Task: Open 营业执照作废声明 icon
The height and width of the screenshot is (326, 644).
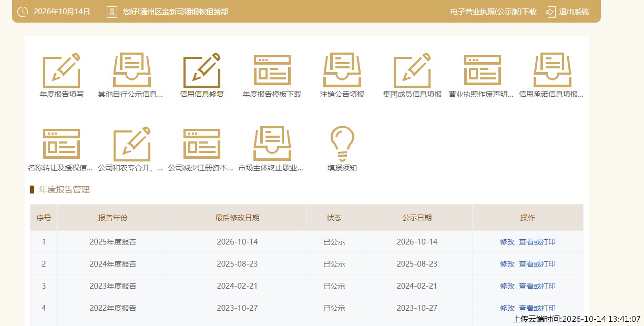Action: (482, 70)
